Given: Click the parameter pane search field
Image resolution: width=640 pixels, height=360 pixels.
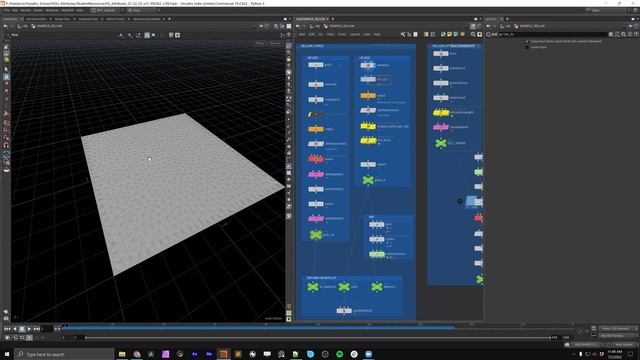Looking at the screenshot, I should pos(552,35).
